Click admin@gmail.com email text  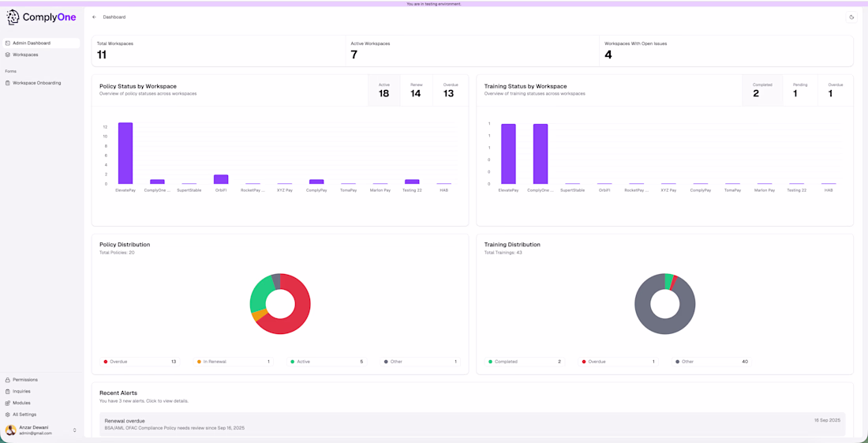coord(35,433)
